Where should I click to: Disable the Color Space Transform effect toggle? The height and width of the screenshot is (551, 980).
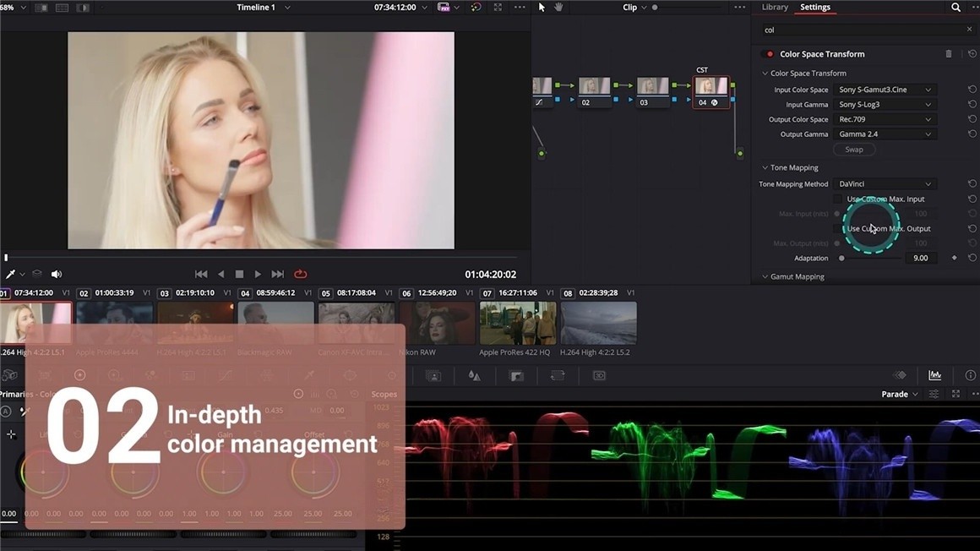769,54
